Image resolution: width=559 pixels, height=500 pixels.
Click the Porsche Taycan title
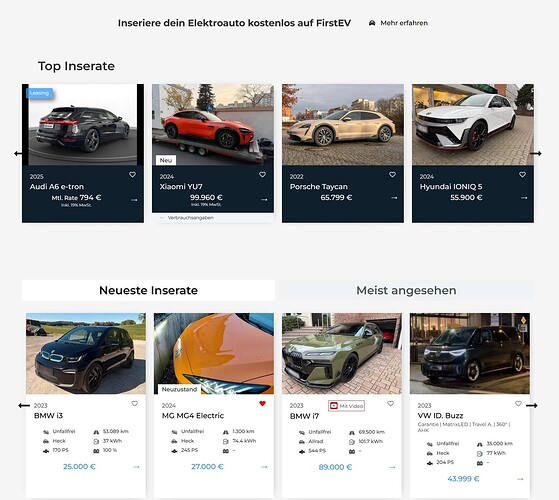click(319, 187)
